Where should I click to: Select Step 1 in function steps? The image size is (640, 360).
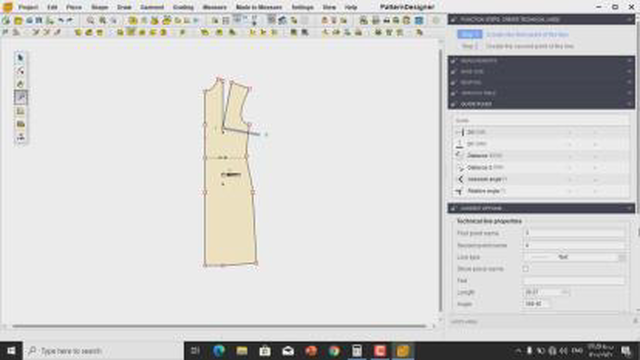(x=470, y=34)
